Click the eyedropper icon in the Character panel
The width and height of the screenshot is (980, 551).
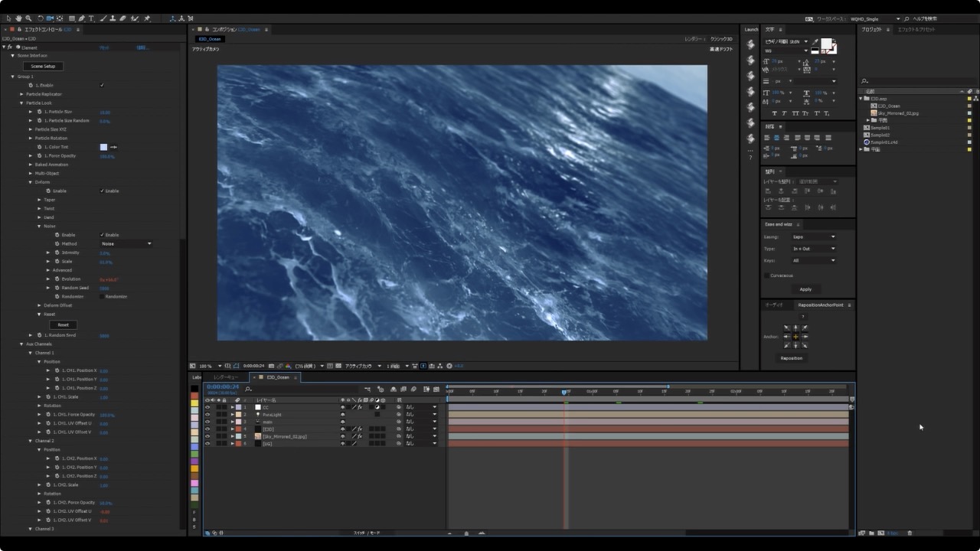tap(814, 41)
